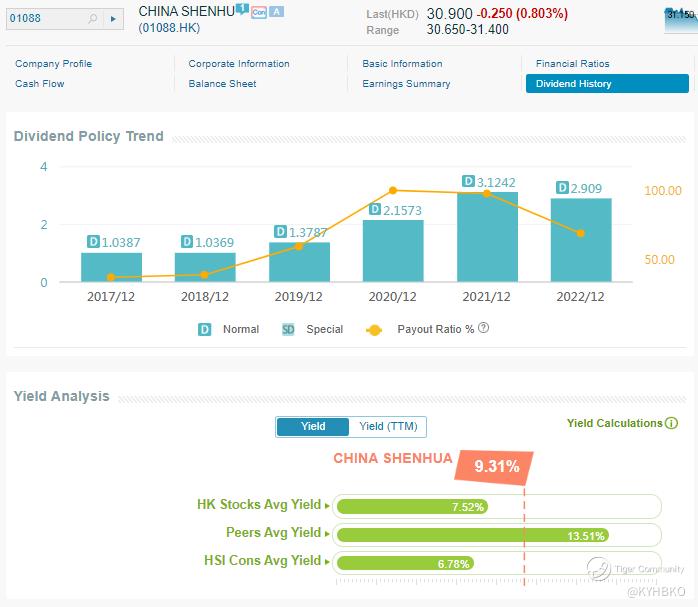Click the '2022/12' x-axis label
Viewport: 698px width, 607px height.
(580, 297)
